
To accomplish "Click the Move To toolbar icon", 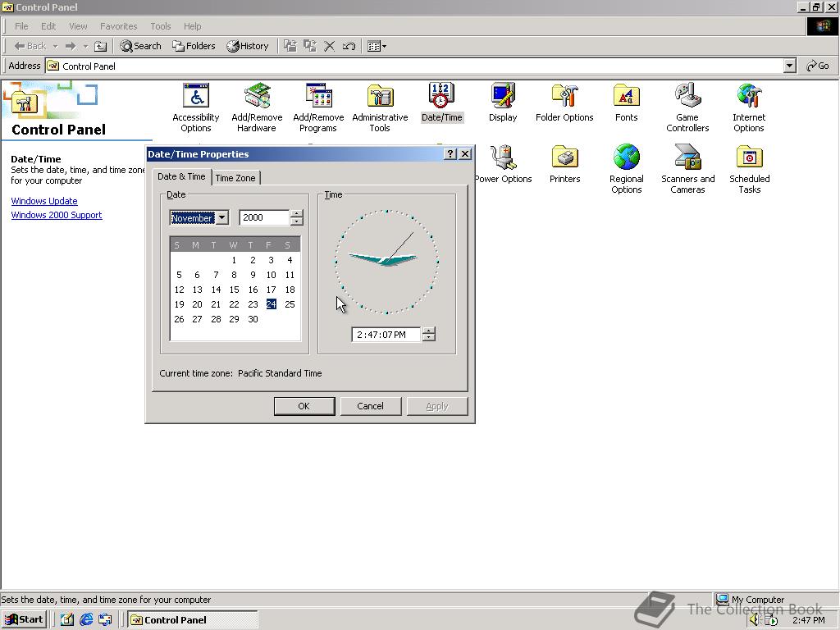I will (x=290, y=46).
